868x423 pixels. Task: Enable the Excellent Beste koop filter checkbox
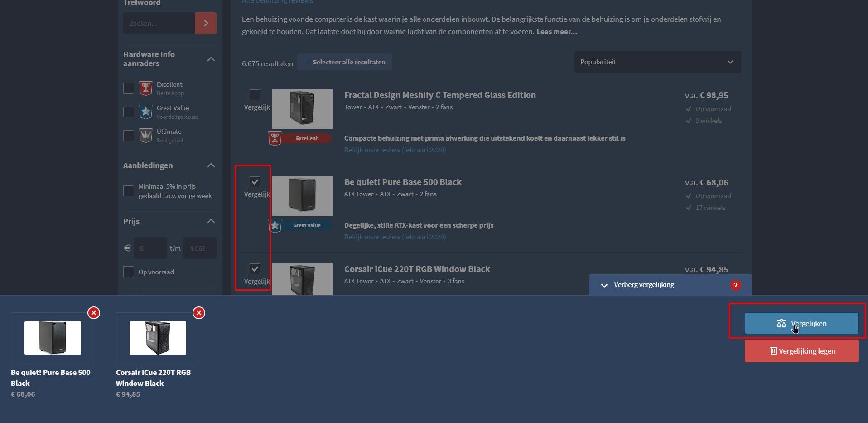(x=129, y=88)
